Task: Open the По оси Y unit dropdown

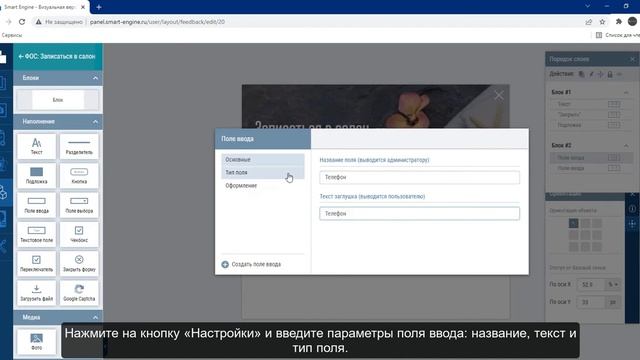Action: [x=613, y=302]
